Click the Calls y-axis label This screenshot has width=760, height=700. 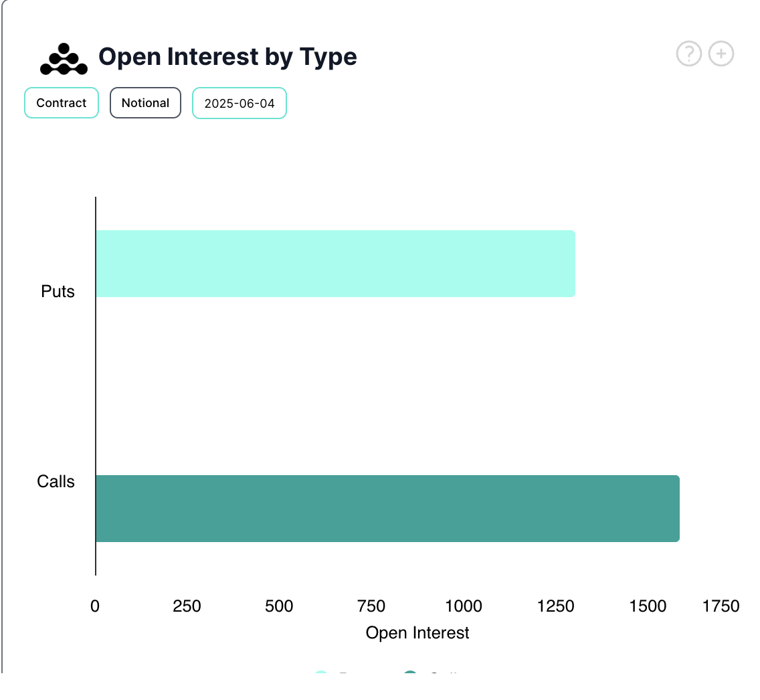(56, 482)
